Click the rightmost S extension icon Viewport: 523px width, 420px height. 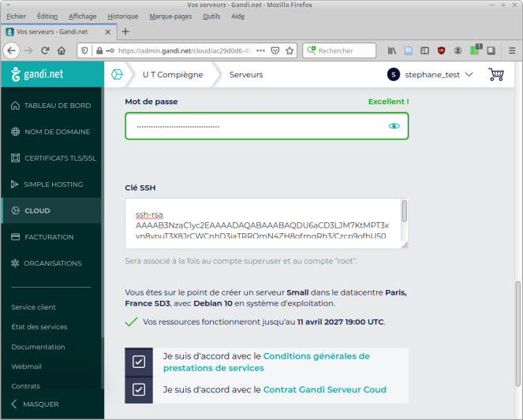[x=491, y=50]
